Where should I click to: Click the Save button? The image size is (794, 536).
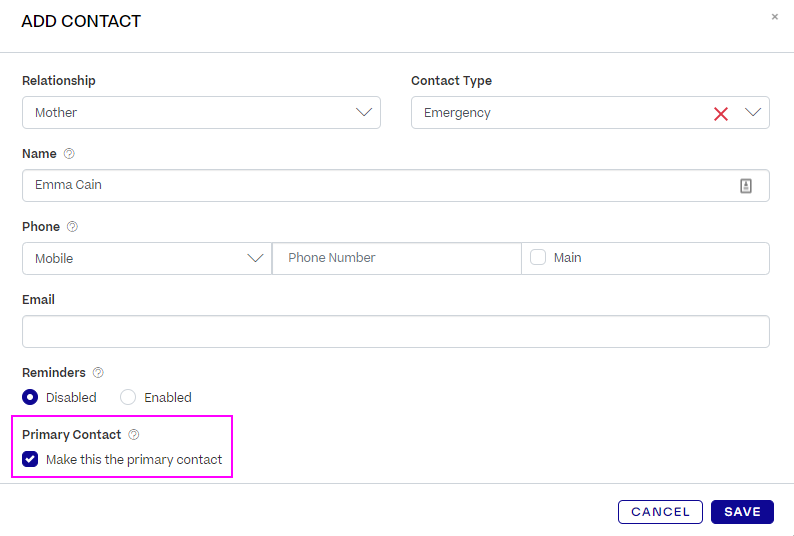click(742, 512)
